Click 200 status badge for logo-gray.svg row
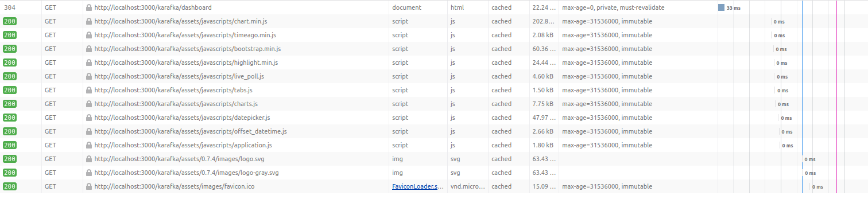 pyautogui.click(x=10, y=173)
